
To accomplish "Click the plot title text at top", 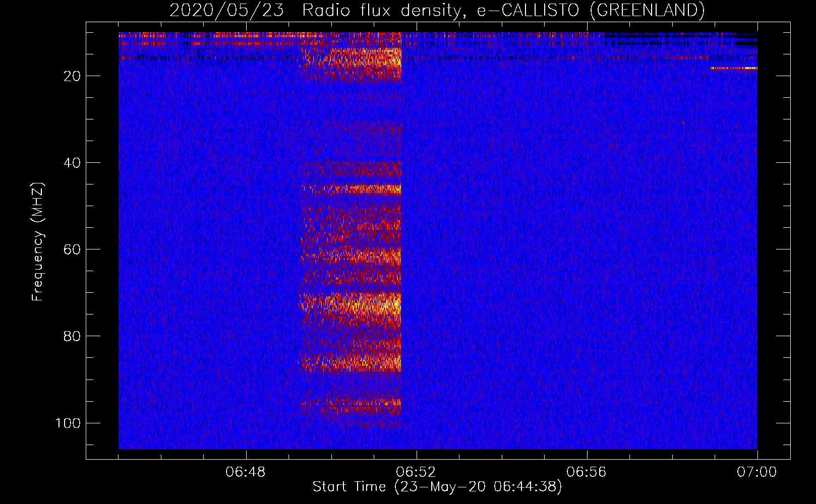I will tap(437, 10).
